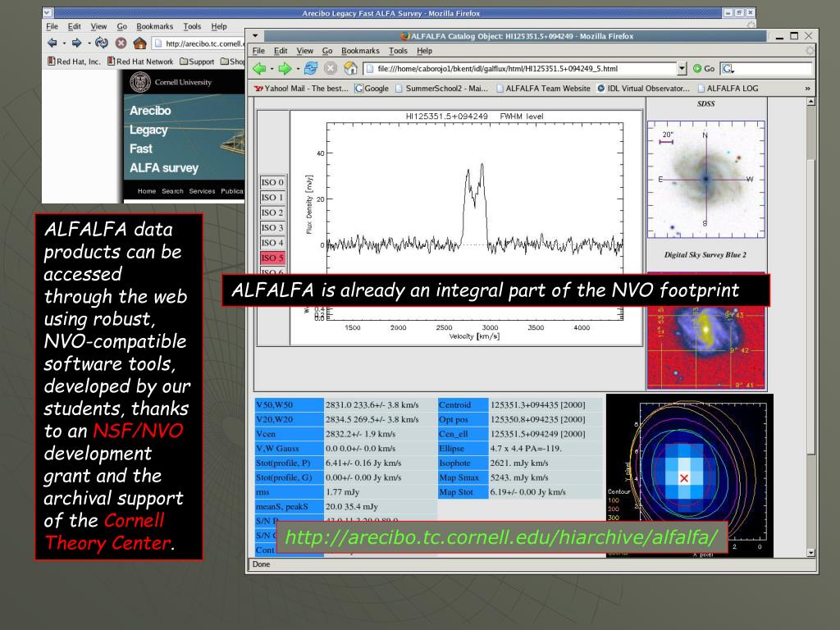Click Search link on Arecibo Legacy page
This screenshot has height=630, width=840.
(x=172, y=190)
